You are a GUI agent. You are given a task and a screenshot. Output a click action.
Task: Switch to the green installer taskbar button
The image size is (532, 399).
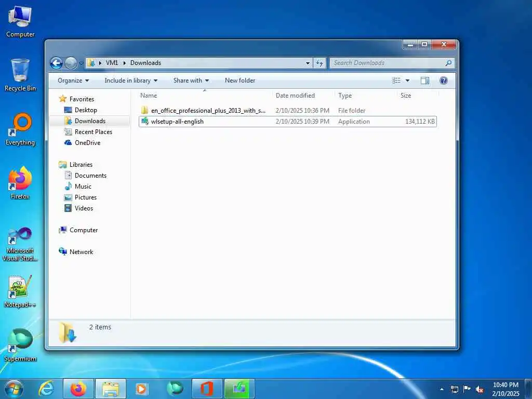pyautogui.click(x=239, y=389)
